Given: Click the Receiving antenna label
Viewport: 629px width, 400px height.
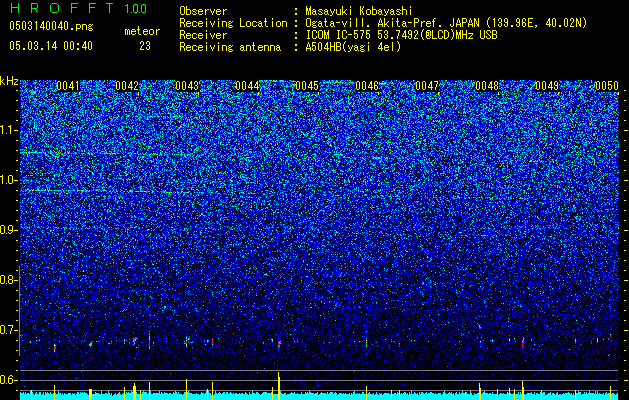Looking at the screenshot, I should click(230, 47).
